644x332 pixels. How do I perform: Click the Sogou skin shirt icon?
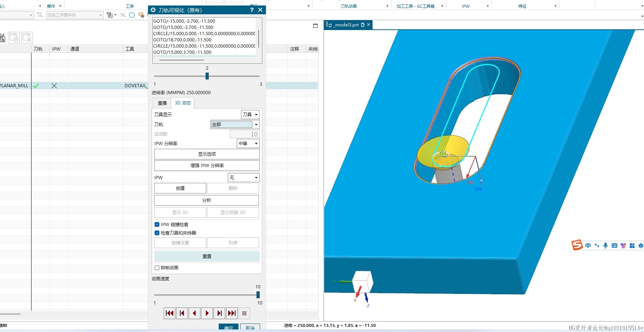[x=623, y=246]
